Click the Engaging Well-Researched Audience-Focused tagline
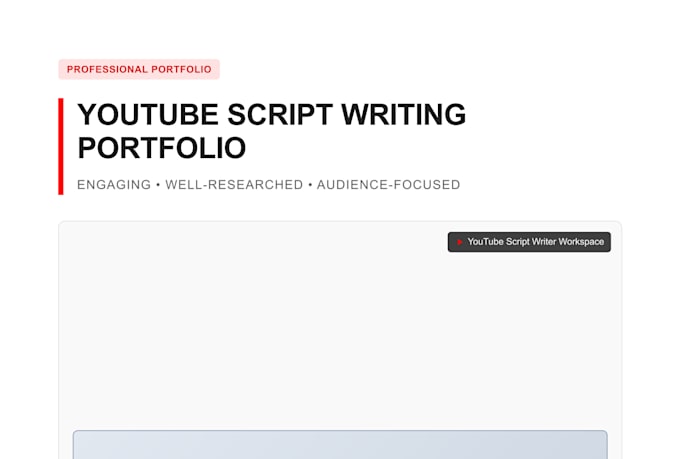The height and width of the screenshot is (459, 680). 268,185
